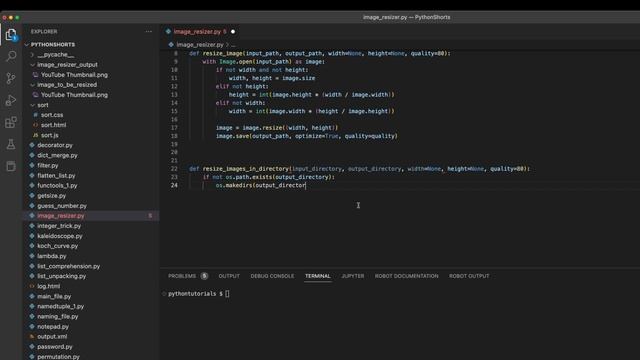Open the Source Control view icon
The width and height of the screenshot is (640, 360).
(x=11, y=78)
